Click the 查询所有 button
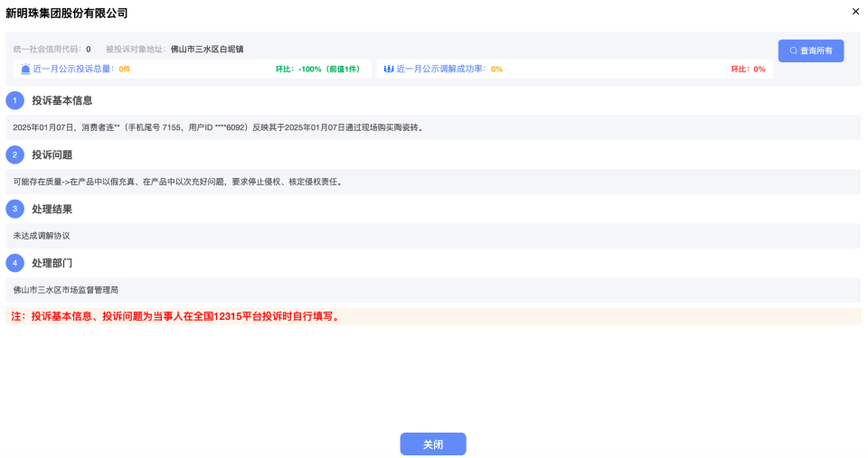This screenshot has height=458, width=868. pos(810,51)
